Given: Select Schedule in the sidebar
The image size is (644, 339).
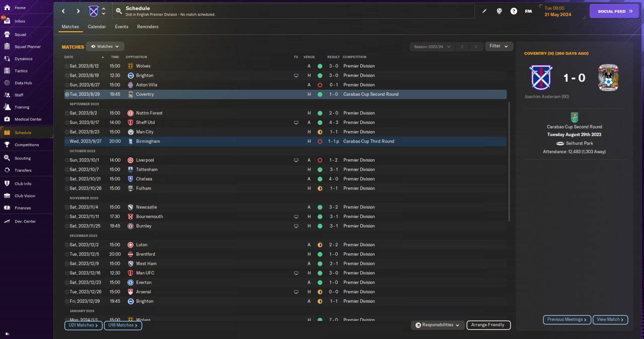Looking at the screenshot, I should (x=27, y=132).
